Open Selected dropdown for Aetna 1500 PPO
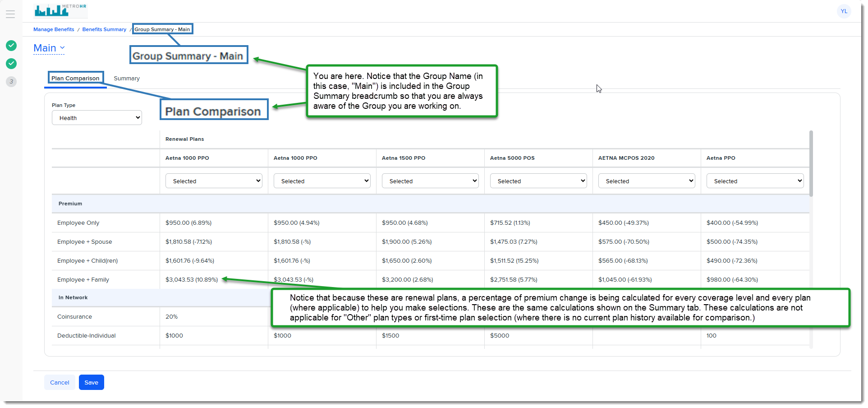The height and width of the screenshot is (408, 868). click(430, 181)
